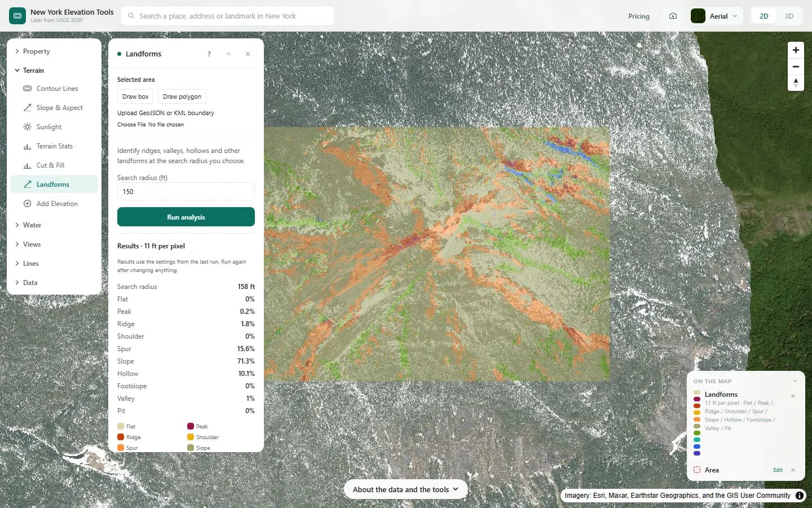
Task: Expand About the data and the tools
Action: coord(405,489)
